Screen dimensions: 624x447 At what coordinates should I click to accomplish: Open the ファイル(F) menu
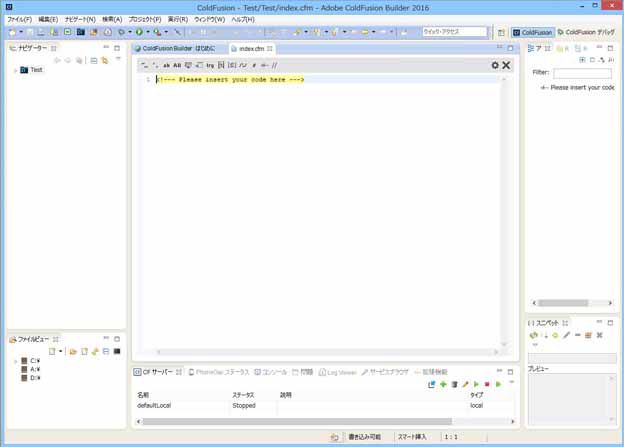19,20
